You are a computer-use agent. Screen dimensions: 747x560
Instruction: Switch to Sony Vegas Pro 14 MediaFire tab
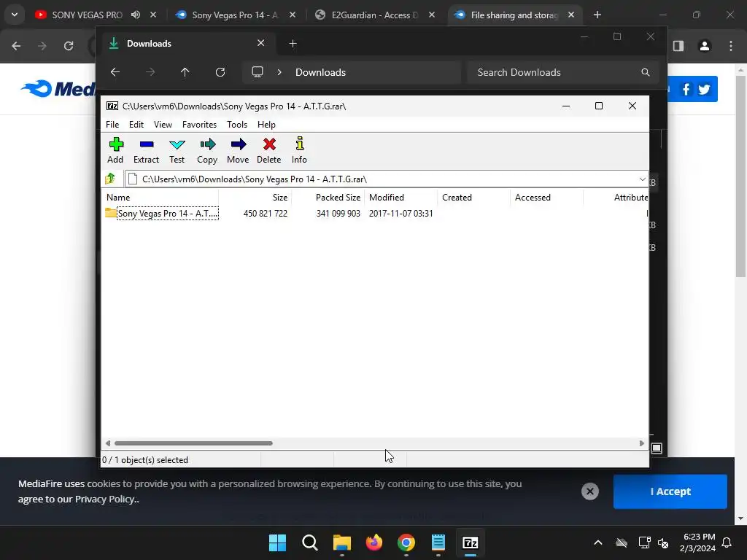coord(235,15)
